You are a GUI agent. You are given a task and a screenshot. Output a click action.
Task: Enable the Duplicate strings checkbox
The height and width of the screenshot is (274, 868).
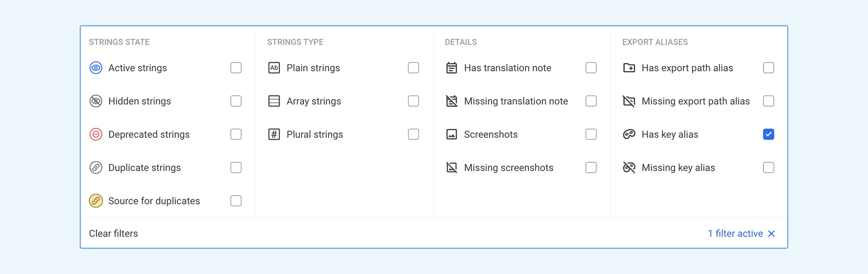tap(236, 168)
